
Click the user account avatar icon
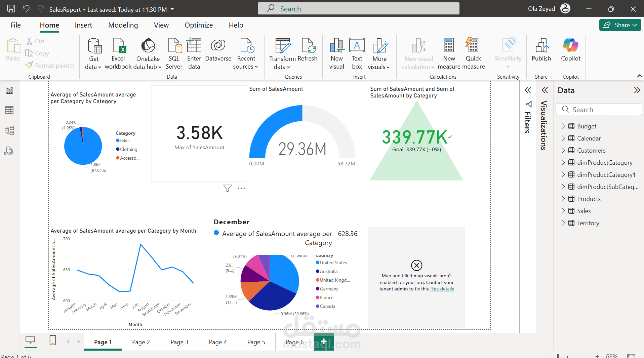point(565,9)
